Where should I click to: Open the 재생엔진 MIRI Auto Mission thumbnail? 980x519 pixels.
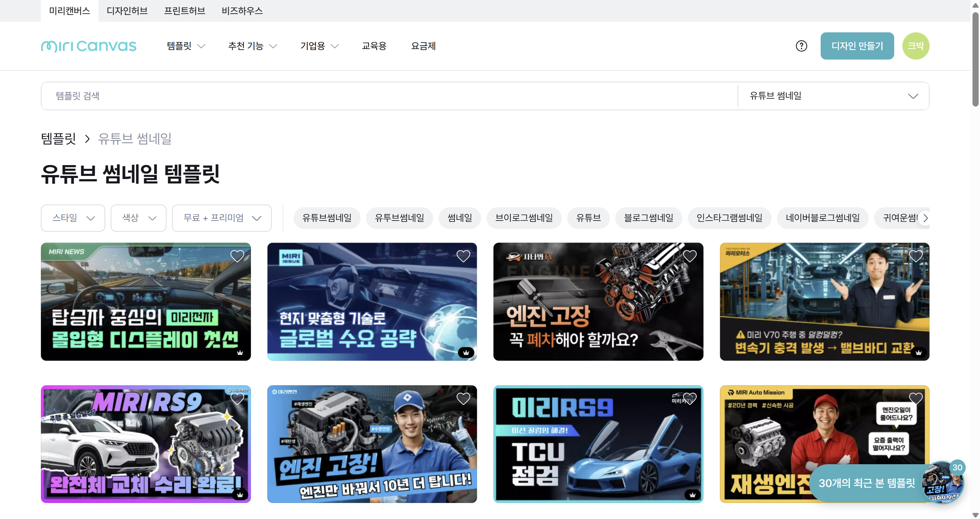coord(824,444)
